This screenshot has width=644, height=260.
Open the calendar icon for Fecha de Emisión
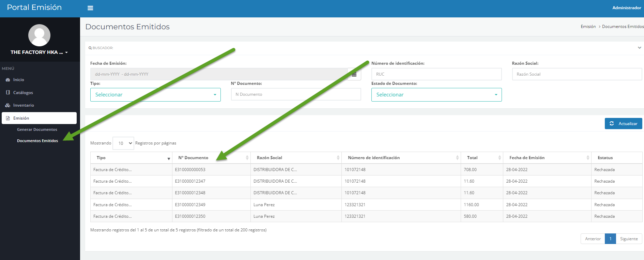click(x=354, y=74)
